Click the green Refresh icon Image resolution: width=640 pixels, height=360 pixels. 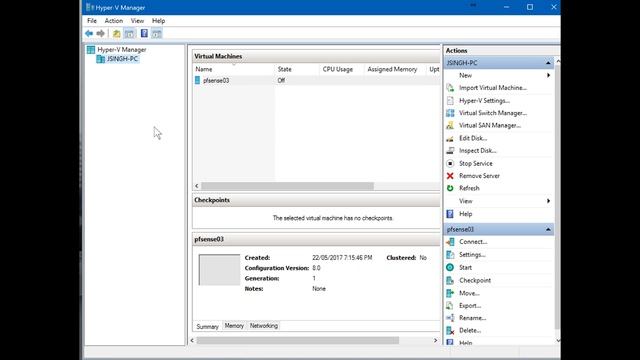pos(450,188)
